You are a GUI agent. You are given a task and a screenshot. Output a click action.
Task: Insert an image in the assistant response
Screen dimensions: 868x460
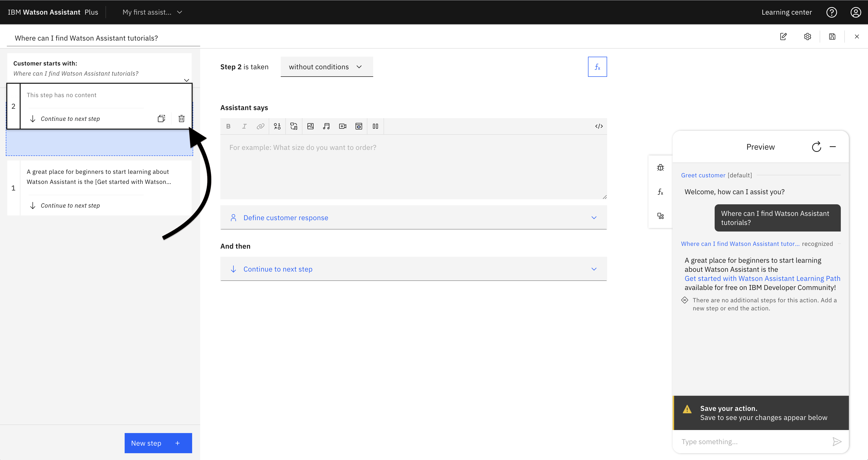click(310, 126)
